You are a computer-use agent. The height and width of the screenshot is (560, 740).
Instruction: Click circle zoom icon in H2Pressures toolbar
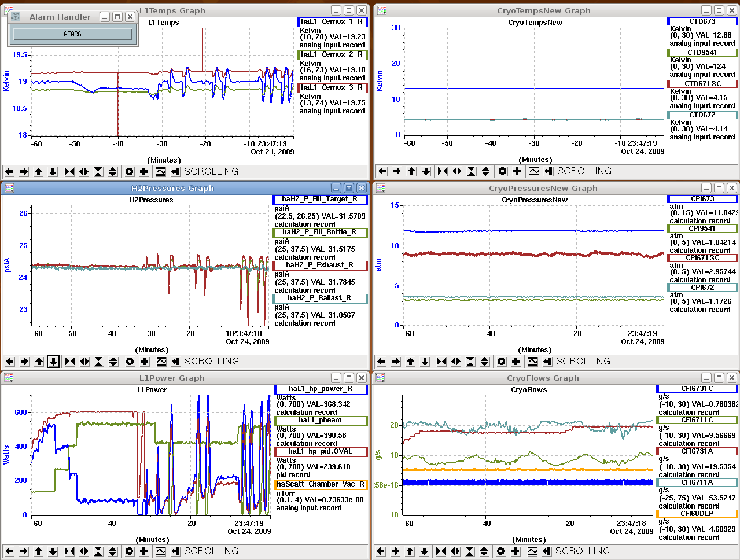130,362
